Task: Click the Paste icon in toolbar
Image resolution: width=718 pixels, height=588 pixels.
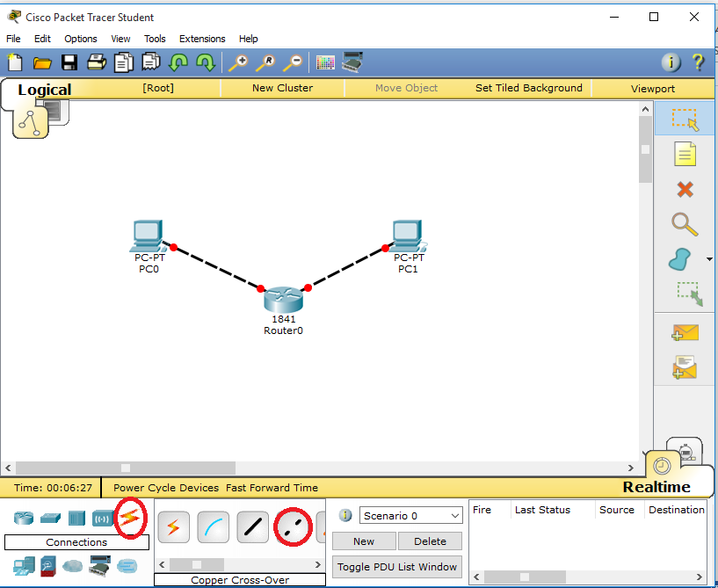Action: tap(150, 62)
